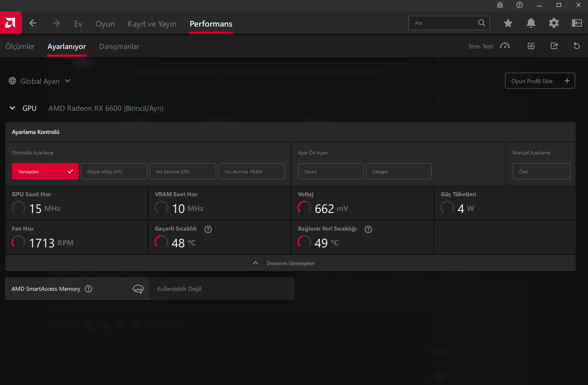
Task: Minimize the AMD Software window
Action: (x=539, y=5)
